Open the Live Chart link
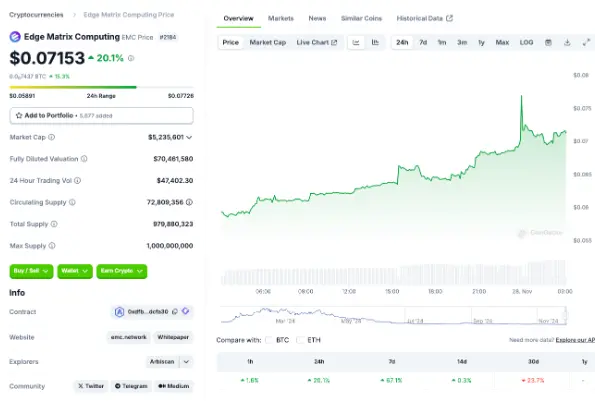Image resolution: width=595 pixels, height=401 pixels. [x=316, y=42]
